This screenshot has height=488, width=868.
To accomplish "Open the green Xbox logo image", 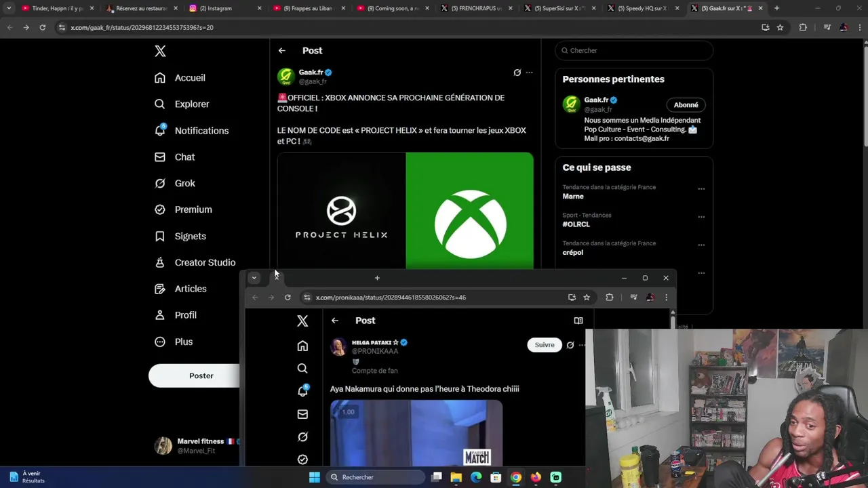I will [x=470, y=211].
